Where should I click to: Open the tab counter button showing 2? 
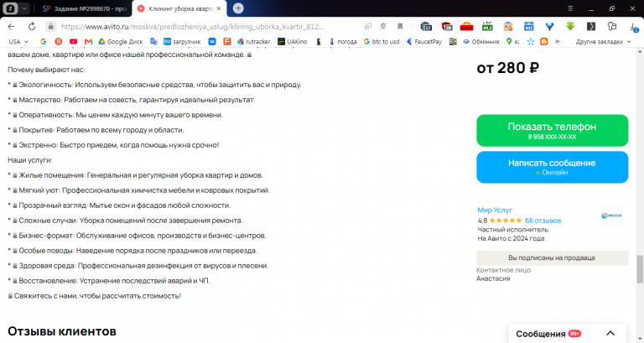(10, 8)
